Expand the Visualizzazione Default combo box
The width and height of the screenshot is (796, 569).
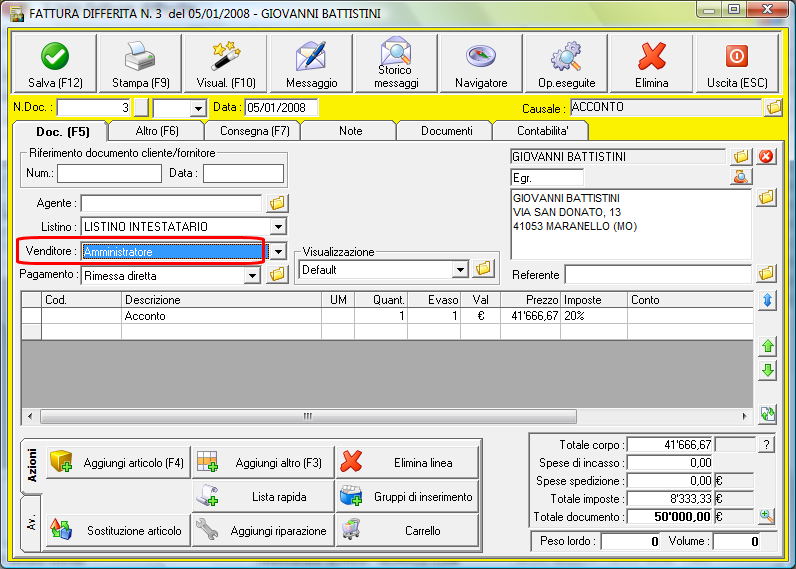pyautogui.click(x=460, y=269)
